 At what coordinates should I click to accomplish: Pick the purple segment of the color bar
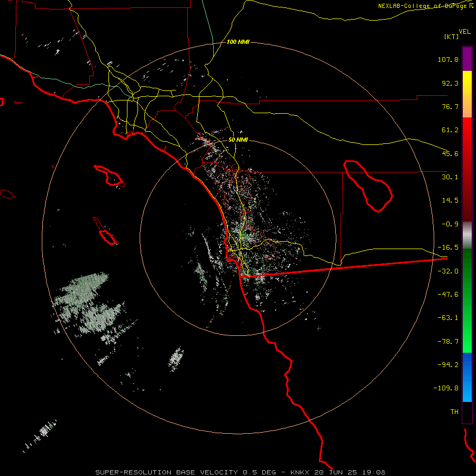click(467, 59)
